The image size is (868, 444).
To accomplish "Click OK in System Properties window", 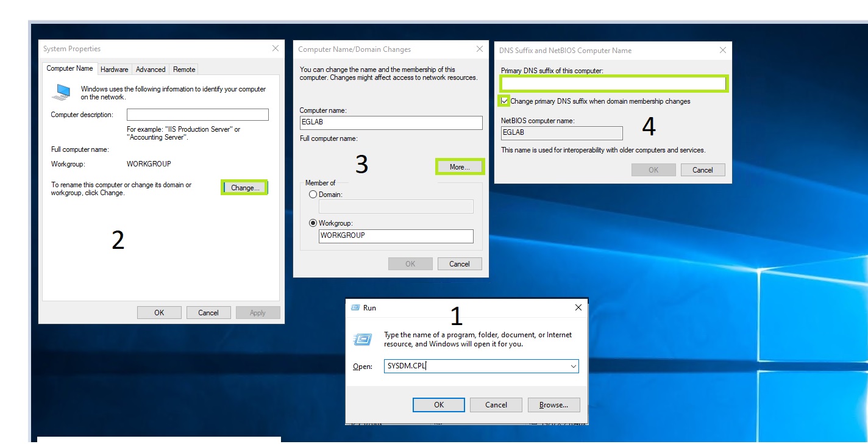I will [x=159, y=312].
